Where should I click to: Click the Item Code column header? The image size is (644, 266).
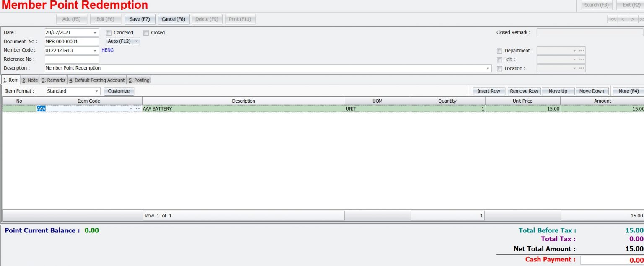[89, 101]
